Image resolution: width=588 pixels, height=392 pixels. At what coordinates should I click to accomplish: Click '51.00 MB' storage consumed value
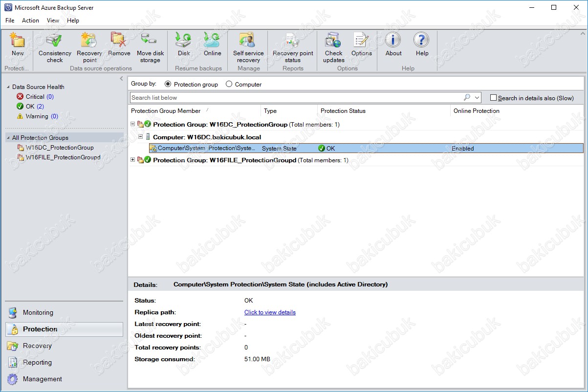257,359
